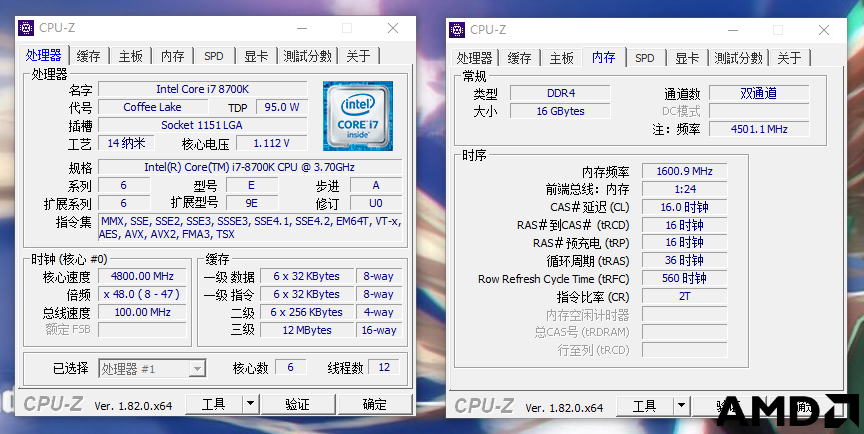864x434 pixels.
Task: Click the CPU-Z app icon in left window title bar
Action: point(26,28)
